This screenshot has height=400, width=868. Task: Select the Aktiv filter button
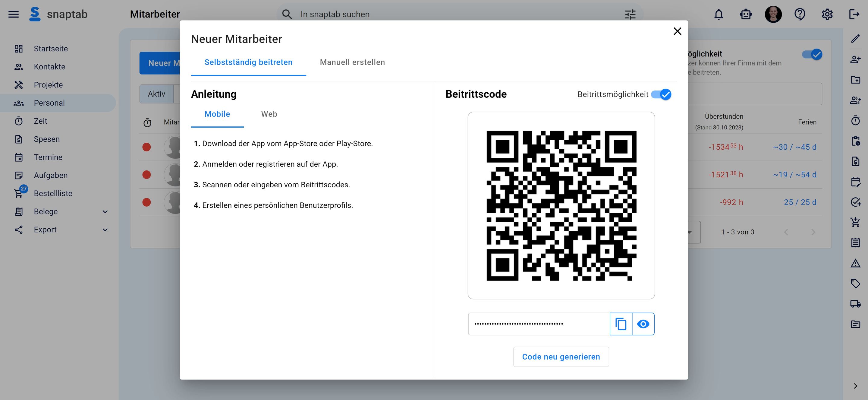point(157,94)
